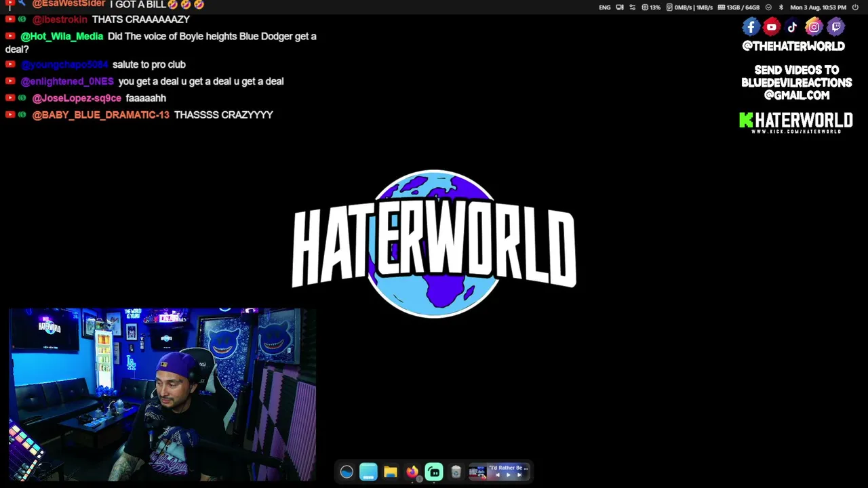Click the Instagram icon in the overlay

tap(814, 27)
